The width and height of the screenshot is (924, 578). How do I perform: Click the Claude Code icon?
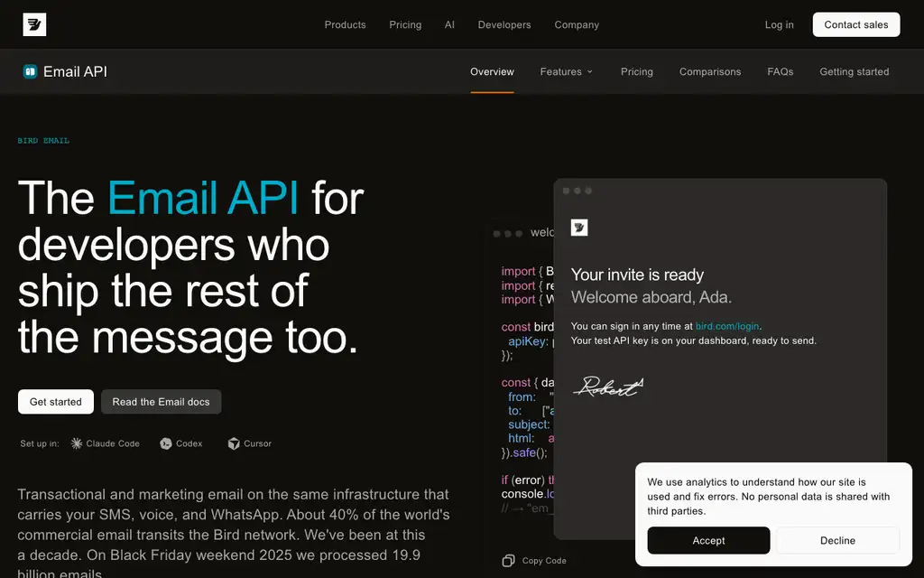tap(77, 443)
